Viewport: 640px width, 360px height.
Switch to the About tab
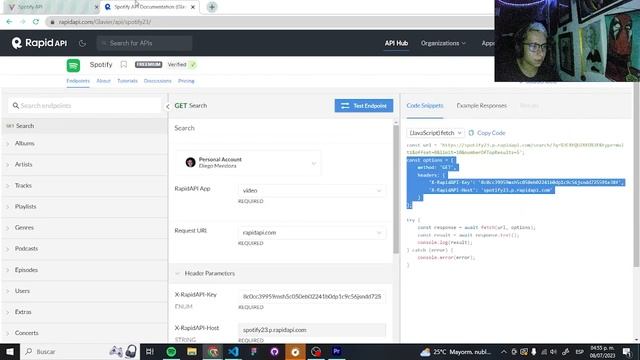point(103,81)
